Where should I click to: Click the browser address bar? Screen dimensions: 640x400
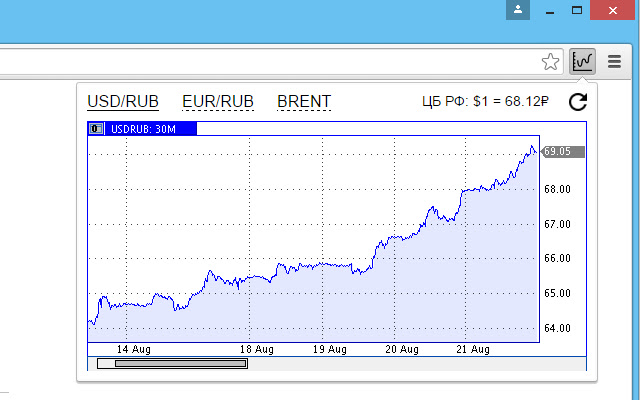point(260,62)
